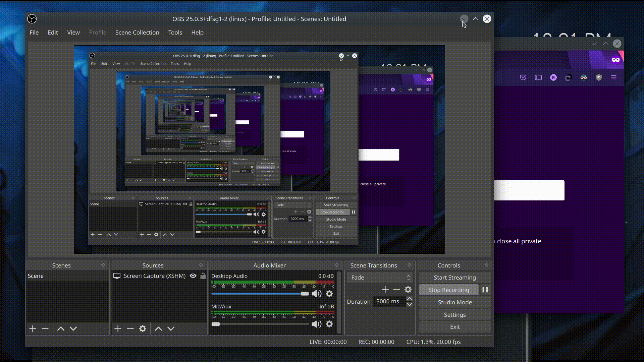The height and width of the screenshot is (362, 644).
Task: Open the Scene Collection menu
Action: pos(137,33)
